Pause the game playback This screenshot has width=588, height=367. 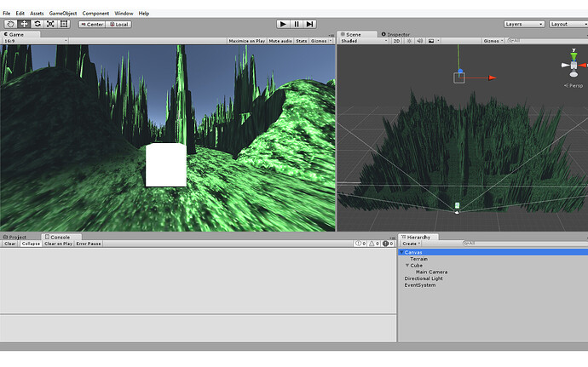coord(297,24)
